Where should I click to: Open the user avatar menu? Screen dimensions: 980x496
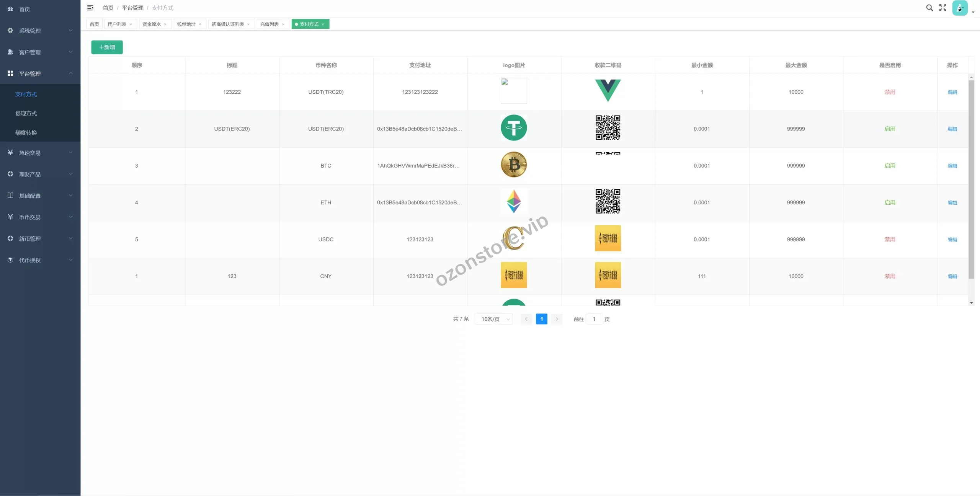[x=960, y=8]
